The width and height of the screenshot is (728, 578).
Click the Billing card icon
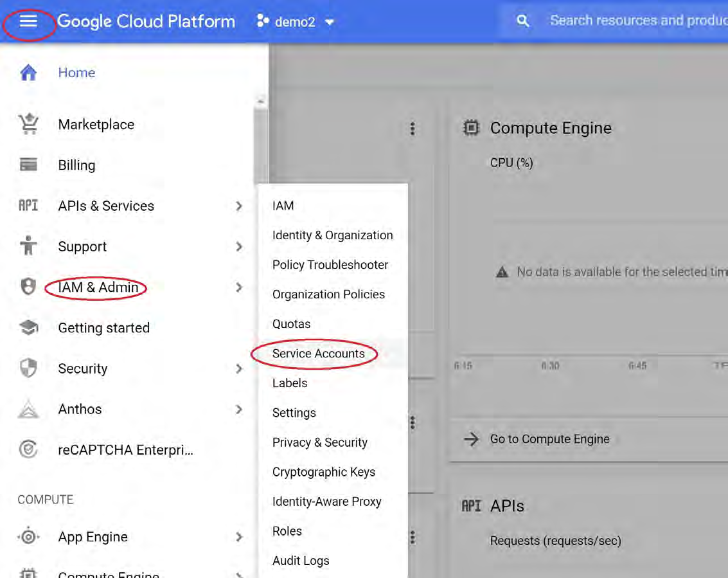[x=28, y=165]
